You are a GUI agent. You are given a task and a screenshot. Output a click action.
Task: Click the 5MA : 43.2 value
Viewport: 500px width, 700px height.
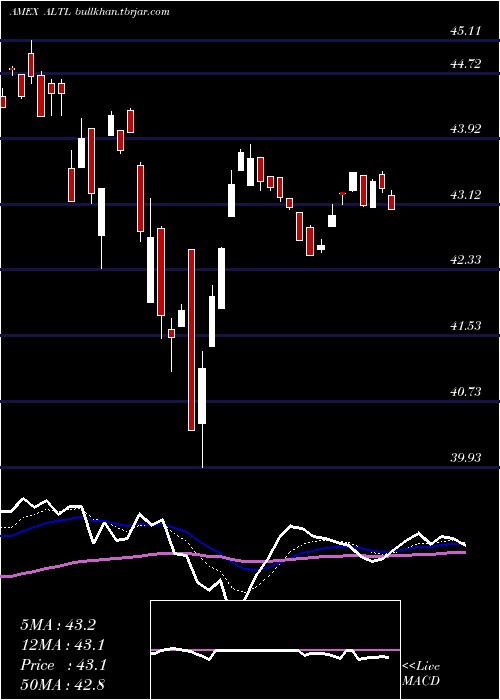(x=58, y=625)
